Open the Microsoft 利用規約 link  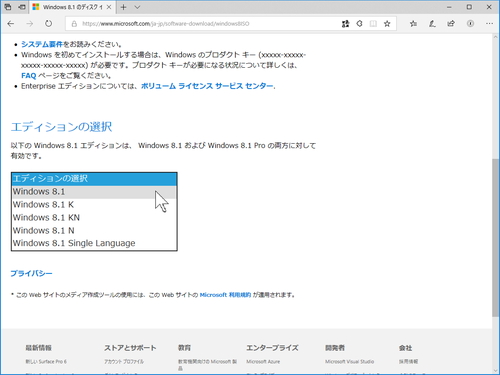[x=225, y=295]
